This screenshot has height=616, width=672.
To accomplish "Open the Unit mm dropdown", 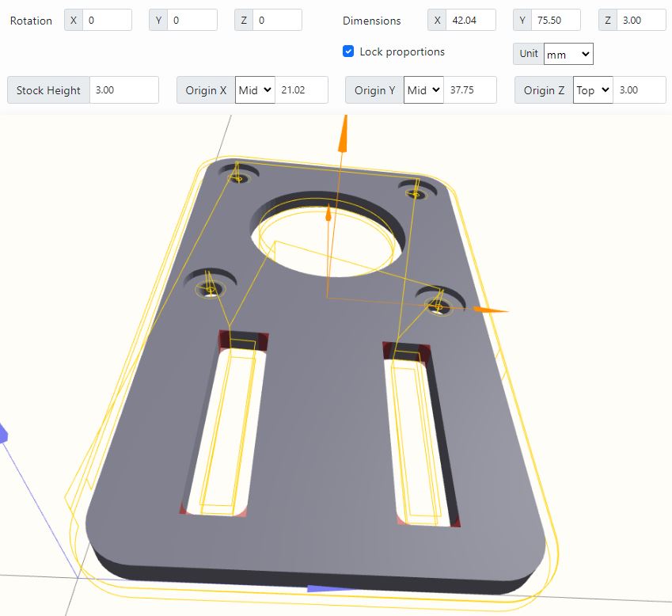I will click(568, 54).
